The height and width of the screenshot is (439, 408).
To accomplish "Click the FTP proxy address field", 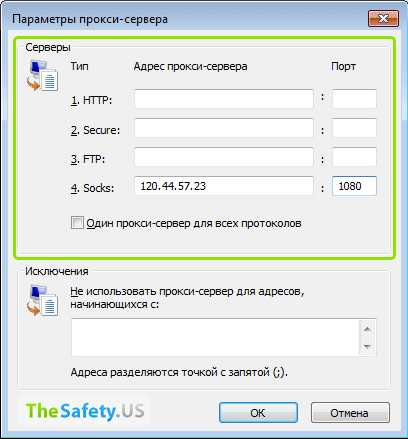I will pos(224,157).
